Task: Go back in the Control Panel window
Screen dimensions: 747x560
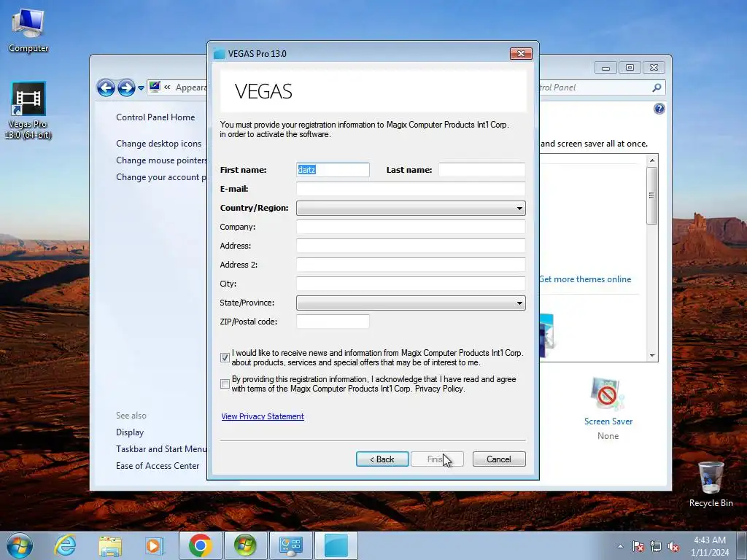Action: point(106,87)
